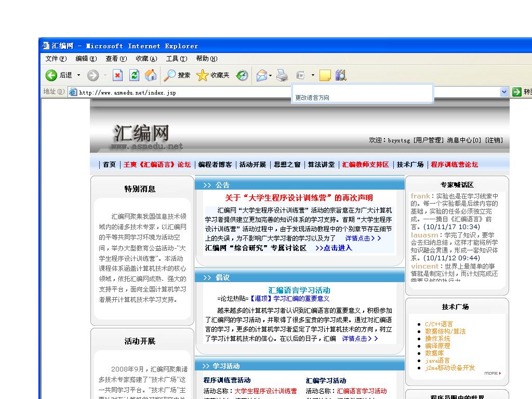Open Search with the magnifier icon
This screenshot has height=399, width=532.
tap(169, 75)
